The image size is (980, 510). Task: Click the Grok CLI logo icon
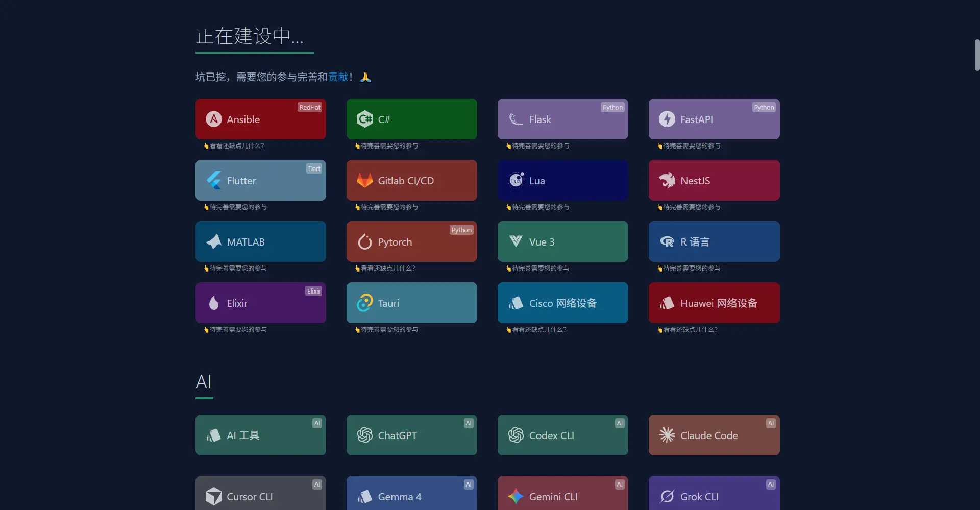click(x=667, y=496)
